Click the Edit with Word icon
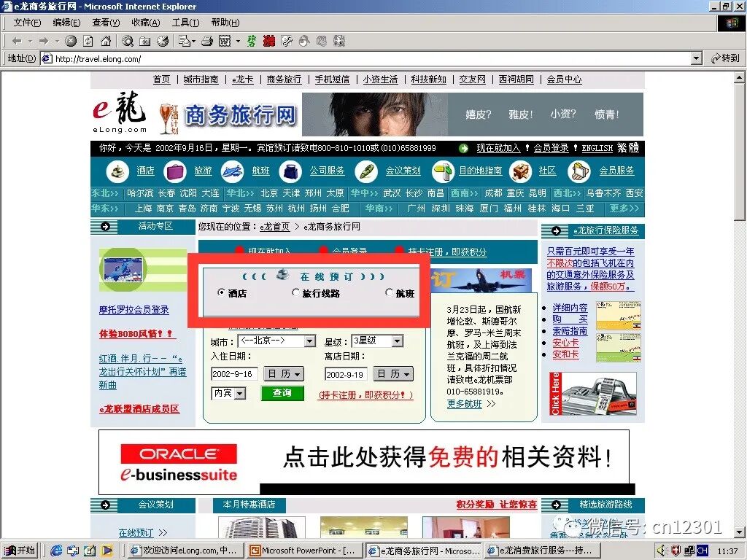The image size is (747, 560). (225, 42)
